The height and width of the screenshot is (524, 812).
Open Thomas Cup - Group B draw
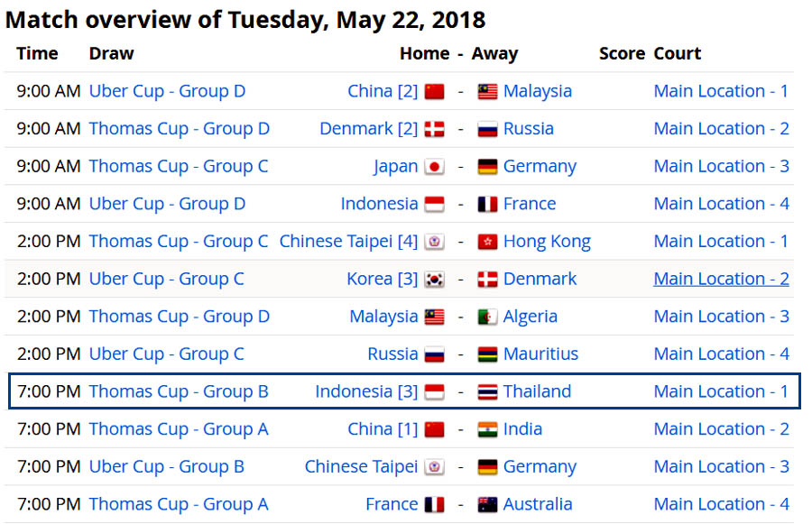tap(179, 392)
